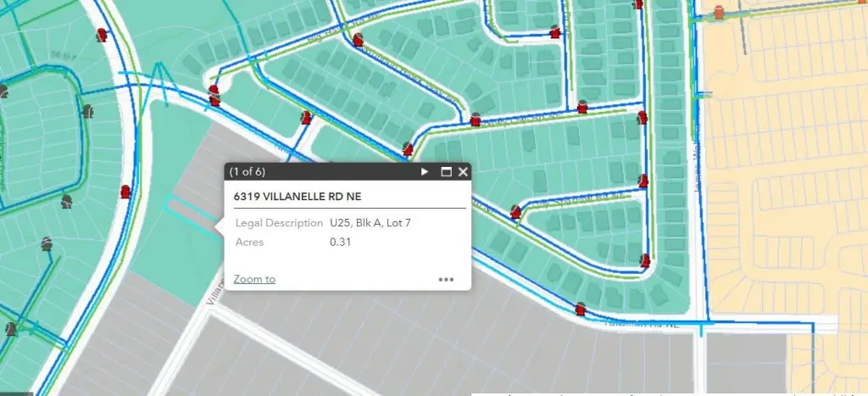
Task: Select red hydrant left of the popup
Action: coord(126,192)
